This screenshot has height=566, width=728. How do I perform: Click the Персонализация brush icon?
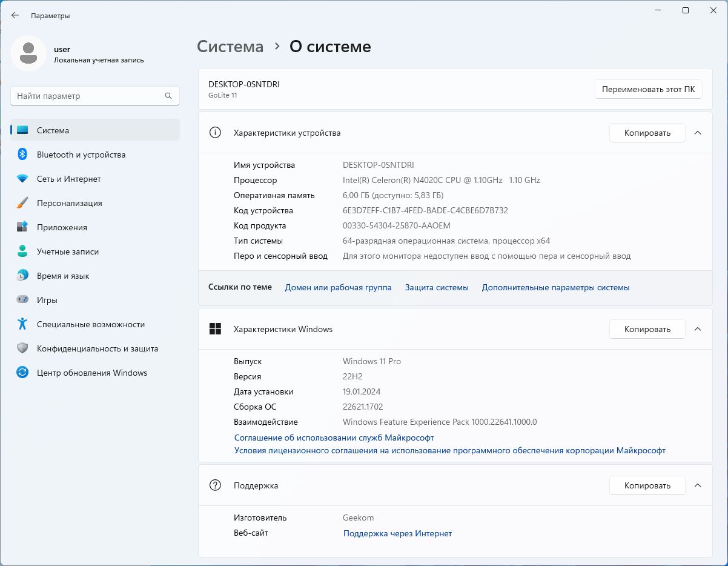pyautogui.click(x=22, y=203)
